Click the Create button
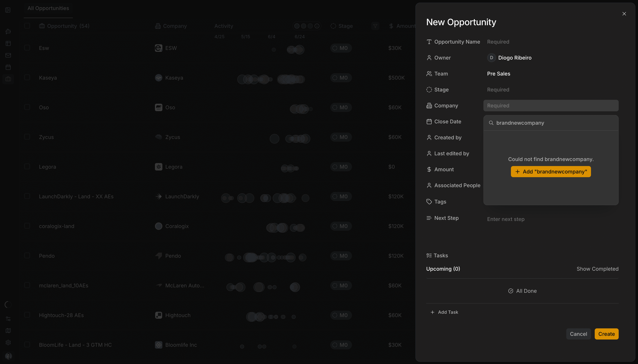Image resolution: width=638 pixels, height=364 pixels. [606, 334]
